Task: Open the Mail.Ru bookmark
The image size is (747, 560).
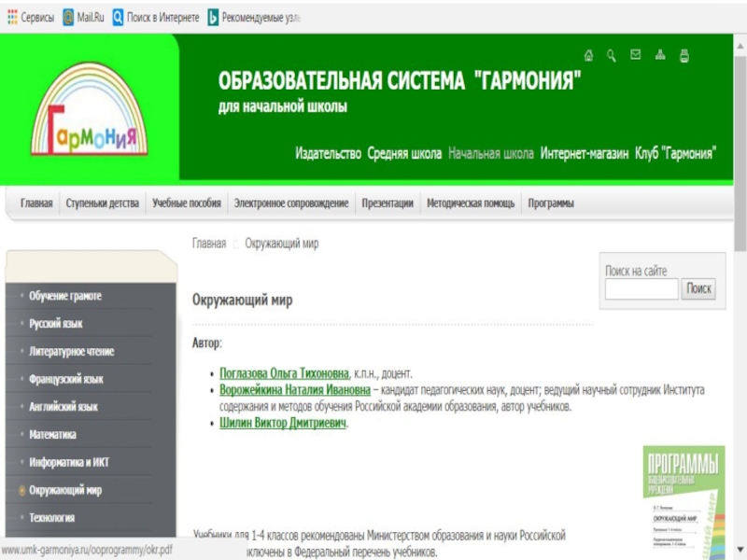Action: [84, 18]
